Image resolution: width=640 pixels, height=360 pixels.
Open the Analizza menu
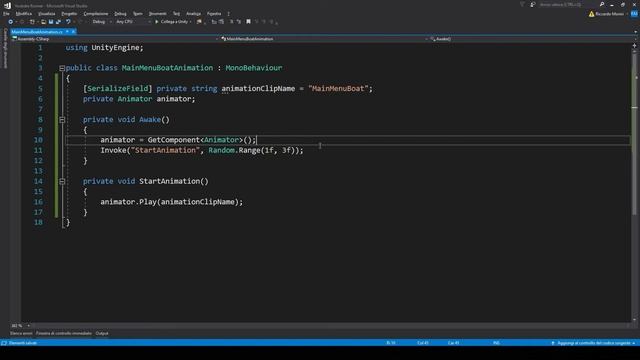pos(193,14)
